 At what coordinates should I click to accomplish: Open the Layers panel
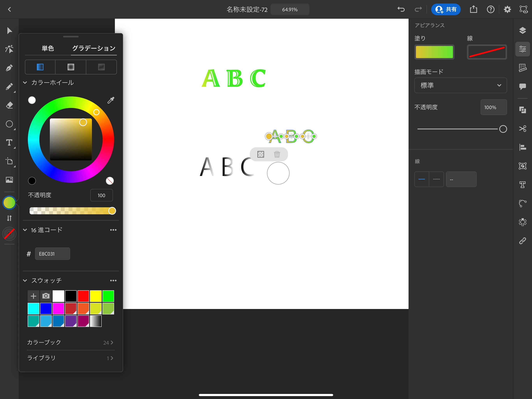coord(522,31)
